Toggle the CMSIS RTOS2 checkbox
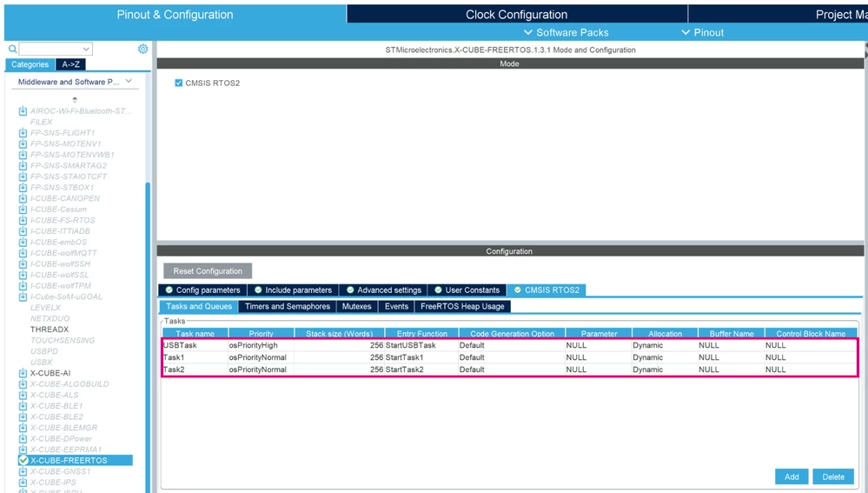This screenshot has height=493, width=868. [x=178, y=83]
